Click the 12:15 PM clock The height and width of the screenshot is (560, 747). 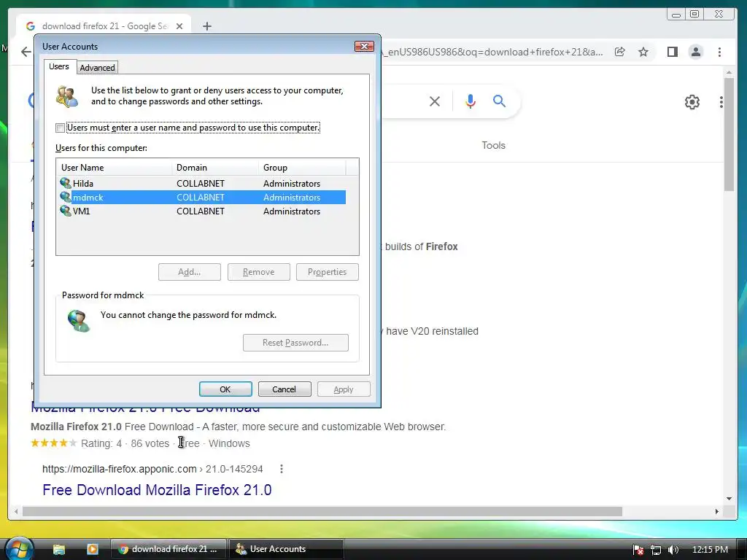[x=710, y=550]
